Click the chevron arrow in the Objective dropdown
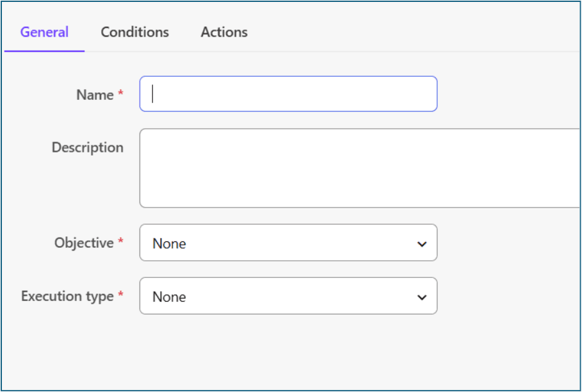Screen dimensions: 582x392 pos(421,244)
